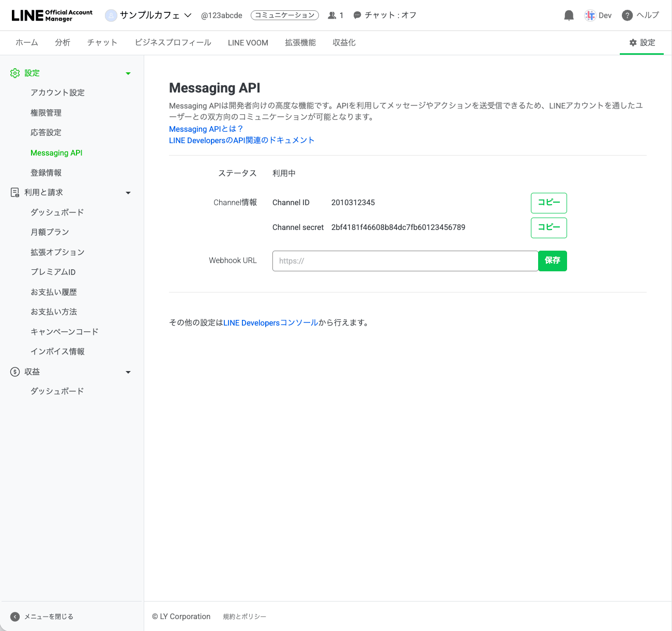Open the 拡張機能 tab
672x631 pixels.
(300, 43)
